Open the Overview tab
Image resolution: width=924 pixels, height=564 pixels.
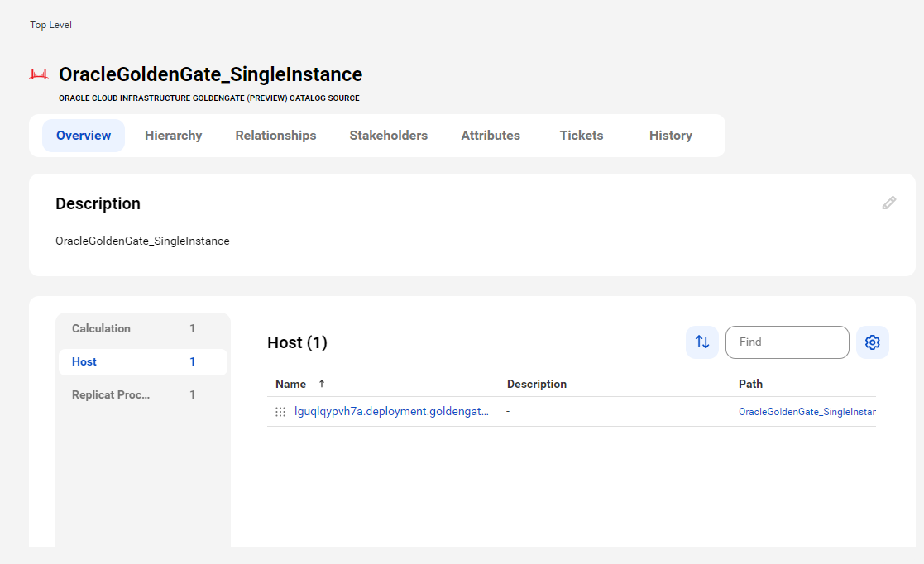[84, 136]
